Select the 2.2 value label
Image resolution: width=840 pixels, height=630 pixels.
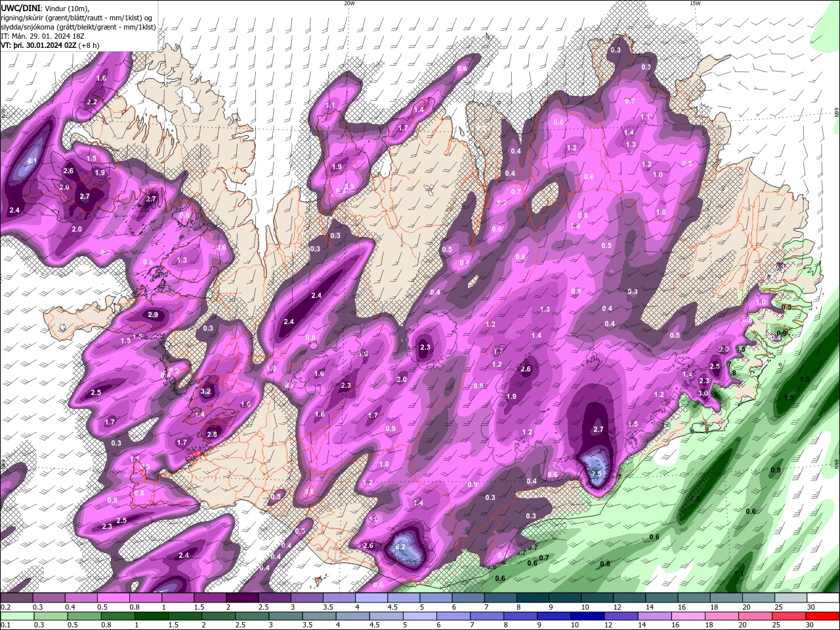tap(92, 102)
